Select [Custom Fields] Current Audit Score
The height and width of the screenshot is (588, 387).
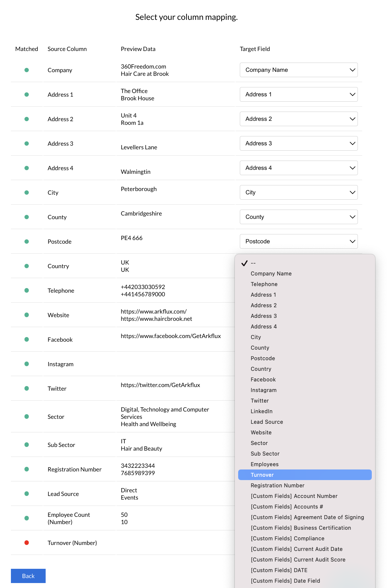coord(298,560)
